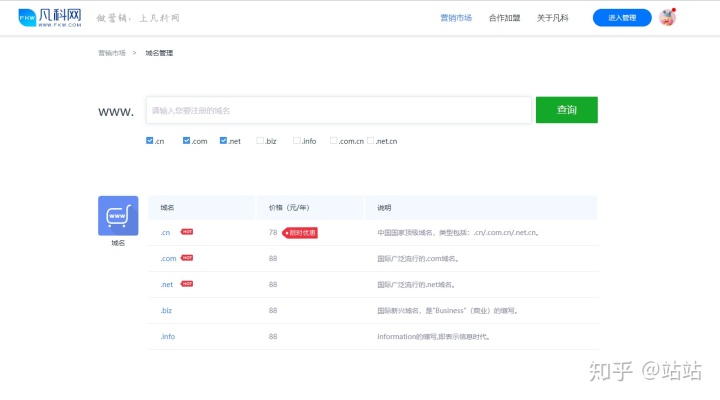The image size is (720, 400).
Task: Click the green 查询 search button
Action: pos(566,110)
